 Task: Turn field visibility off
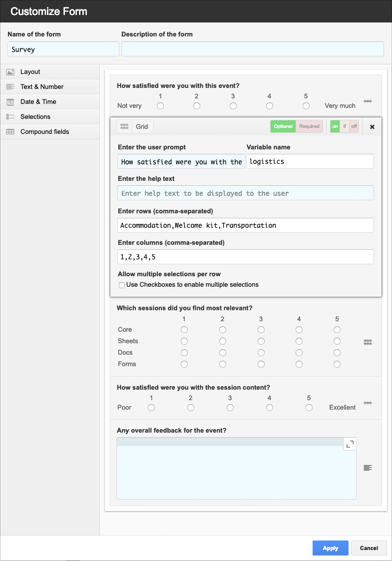coord(354,127)
